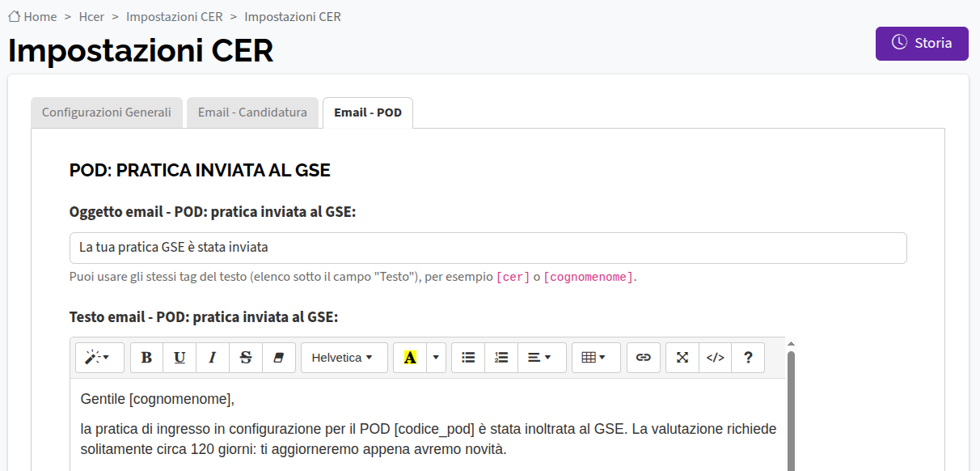Click the editor vertical scrollbar
The width and height of the screenshot is (980, 471).
coord(791,411)
